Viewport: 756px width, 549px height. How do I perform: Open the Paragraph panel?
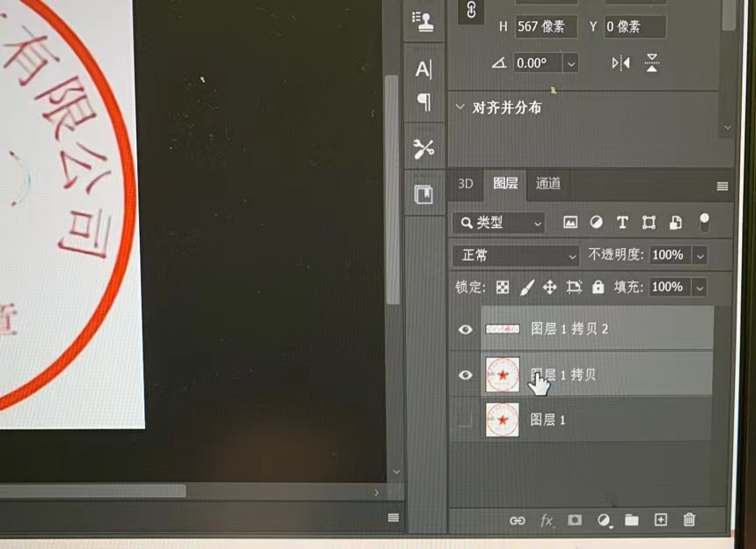423,103
